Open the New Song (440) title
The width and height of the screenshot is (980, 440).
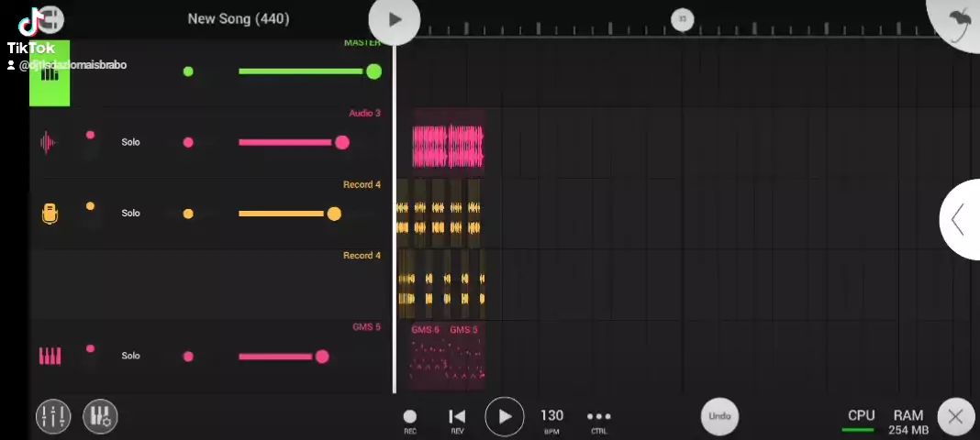238,18
